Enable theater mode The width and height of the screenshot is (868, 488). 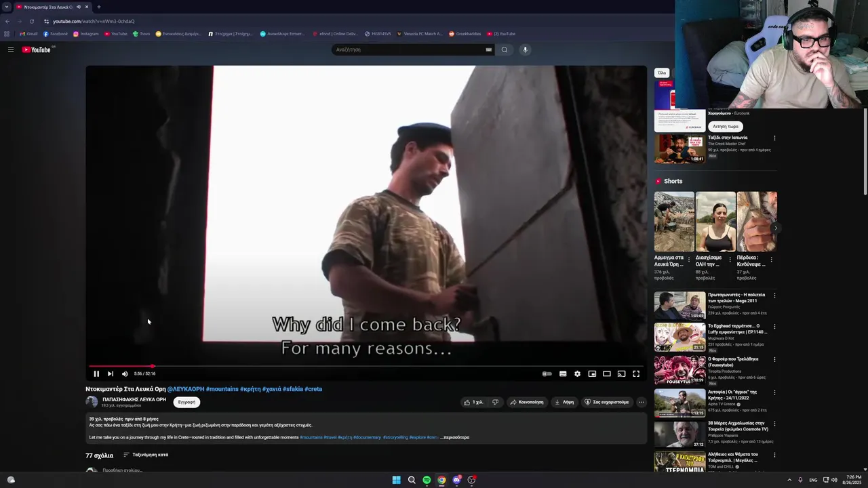(x=607, y=373)
